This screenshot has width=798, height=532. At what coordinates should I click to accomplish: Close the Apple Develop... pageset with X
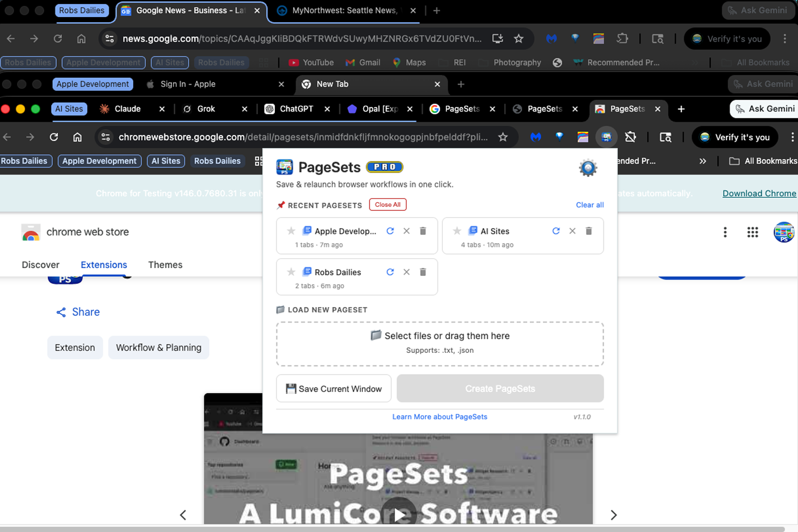click(407, 231)
